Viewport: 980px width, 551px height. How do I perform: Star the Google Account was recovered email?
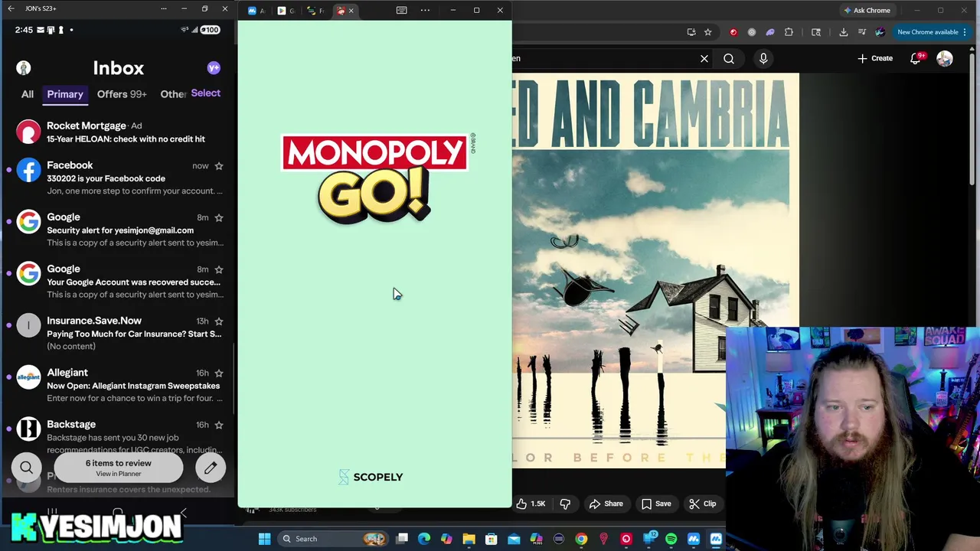pyautogui.click(x=219, y=269)
